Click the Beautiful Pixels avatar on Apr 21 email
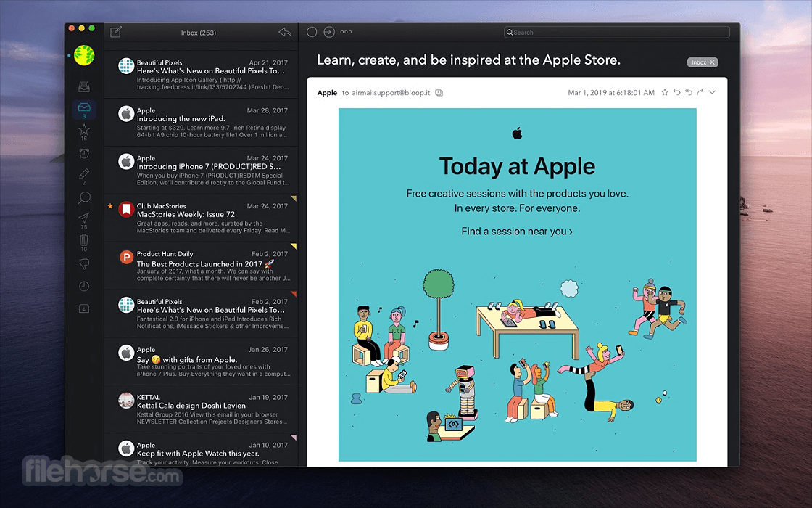Image resolution: width=812 pixels, height=508 pixels. pos(126,66)
